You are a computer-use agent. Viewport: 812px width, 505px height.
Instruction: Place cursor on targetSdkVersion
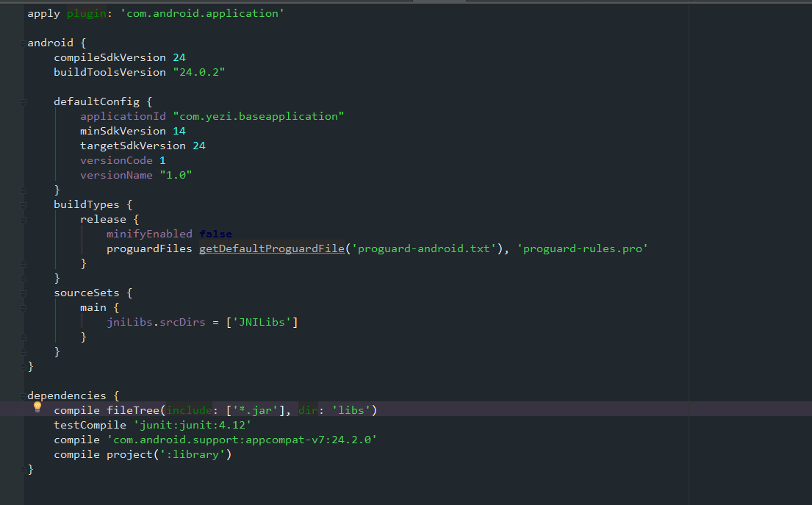(x=133, y=146)
